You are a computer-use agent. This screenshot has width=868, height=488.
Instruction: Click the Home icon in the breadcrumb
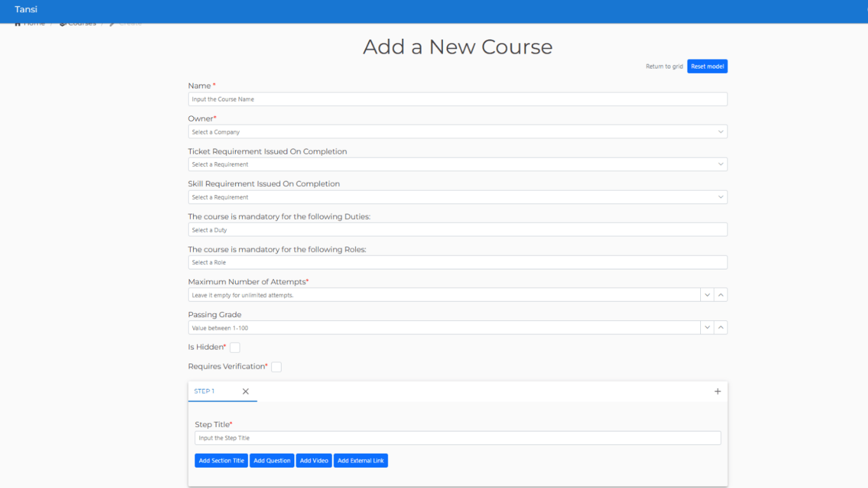point(17,23)
